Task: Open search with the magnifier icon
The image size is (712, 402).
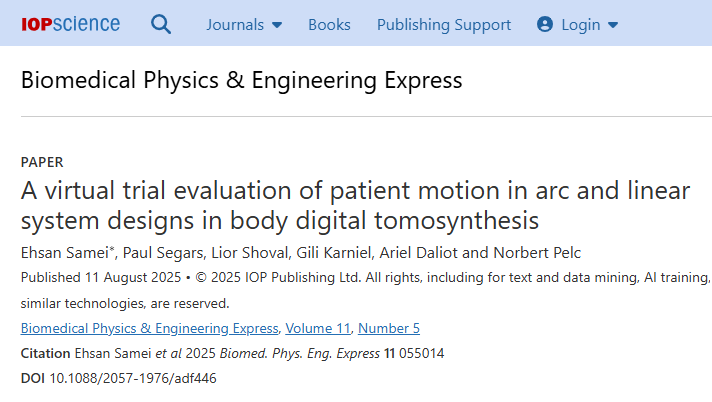Action: (161, 24)
